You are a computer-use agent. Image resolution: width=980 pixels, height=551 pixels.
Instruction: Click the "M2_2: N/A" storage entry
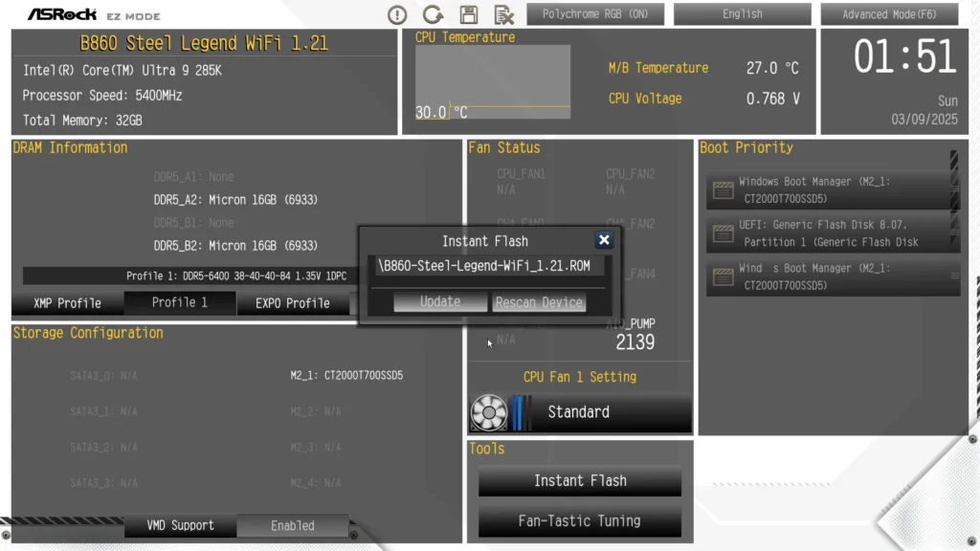click(316, 411)
